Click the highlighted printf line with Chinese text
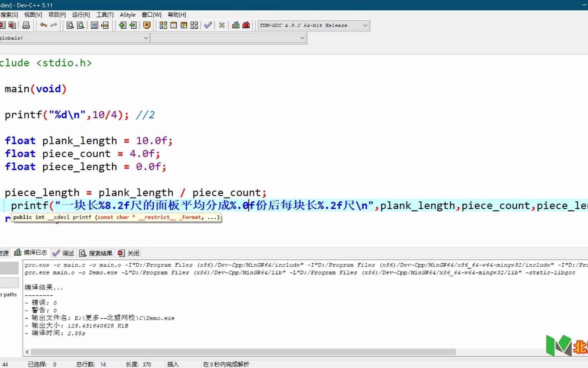This screenshot has width=588, height=368. 294,205
